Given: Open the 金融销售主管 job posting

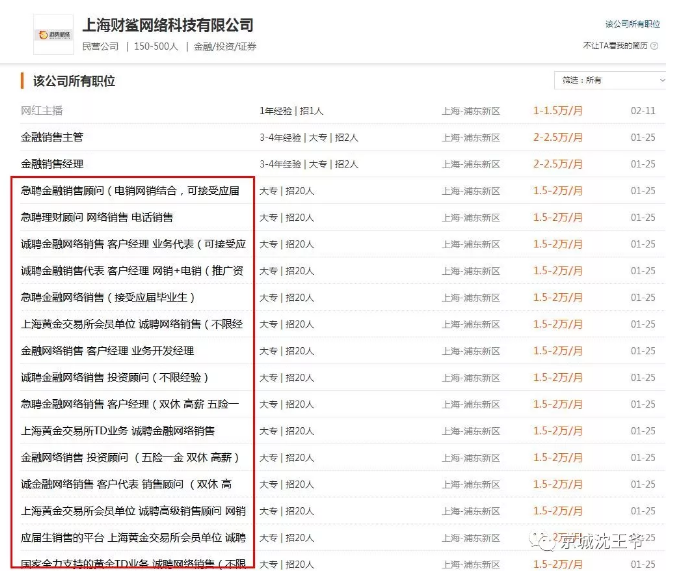Looking at the screenshot, I should tap(52, 137).
